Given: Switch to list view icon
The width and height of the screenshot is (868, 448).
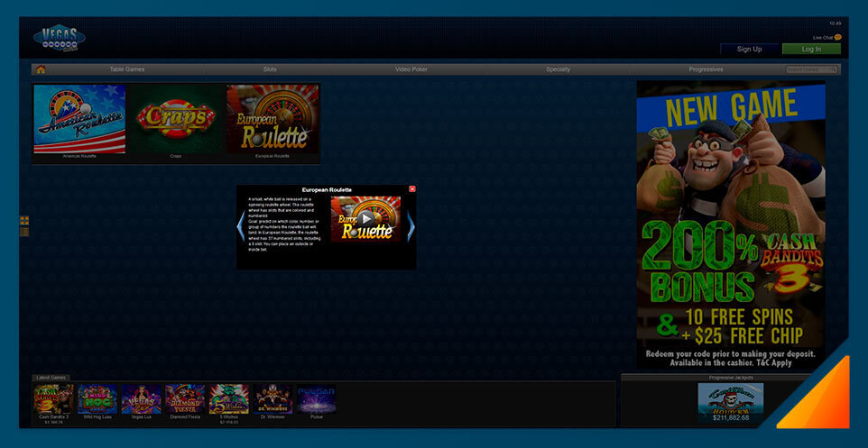Looking at the screenshot, I should [24, 232].
